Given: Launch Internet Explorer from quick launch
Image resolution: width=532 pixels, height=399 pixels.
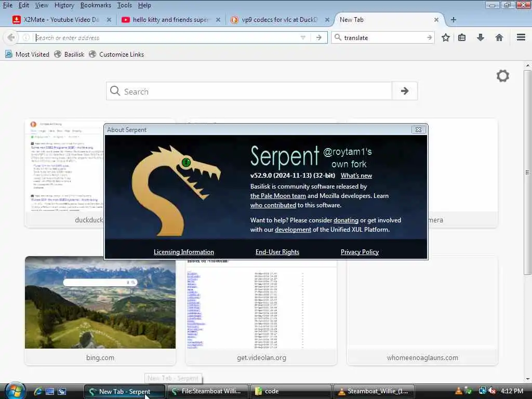Looking at the screenshot, I should click(x=37, y=391).
